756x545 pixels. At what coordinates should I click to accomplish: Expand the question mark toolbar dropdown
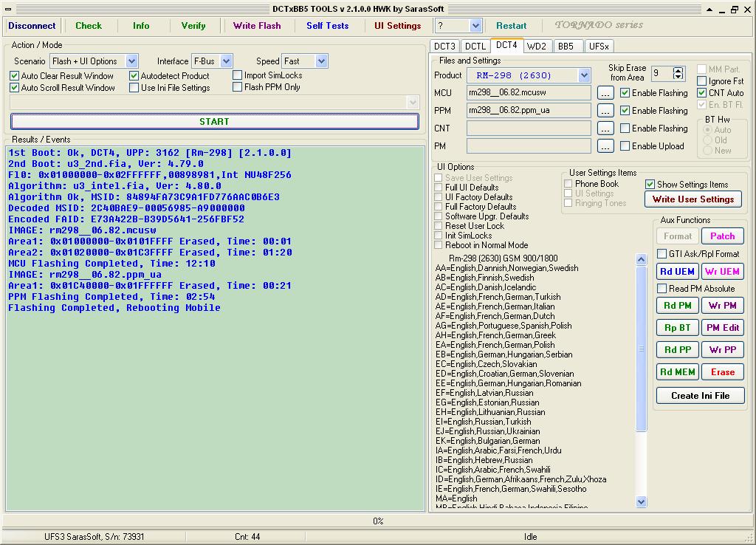pos(475,26)
